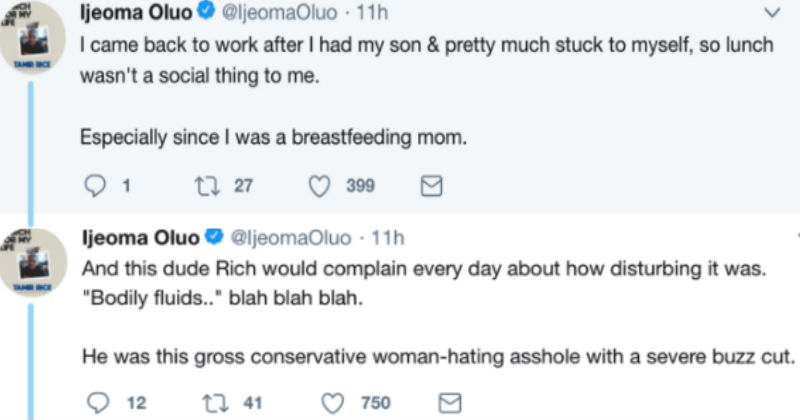Click the @IjeomaOluo handle on second tweet
800x420 pixels.
291,238
